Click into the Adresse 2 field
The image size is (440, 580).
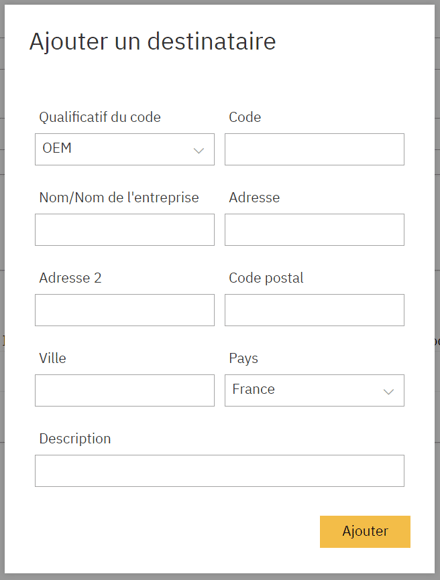click(x=125, y=310)
